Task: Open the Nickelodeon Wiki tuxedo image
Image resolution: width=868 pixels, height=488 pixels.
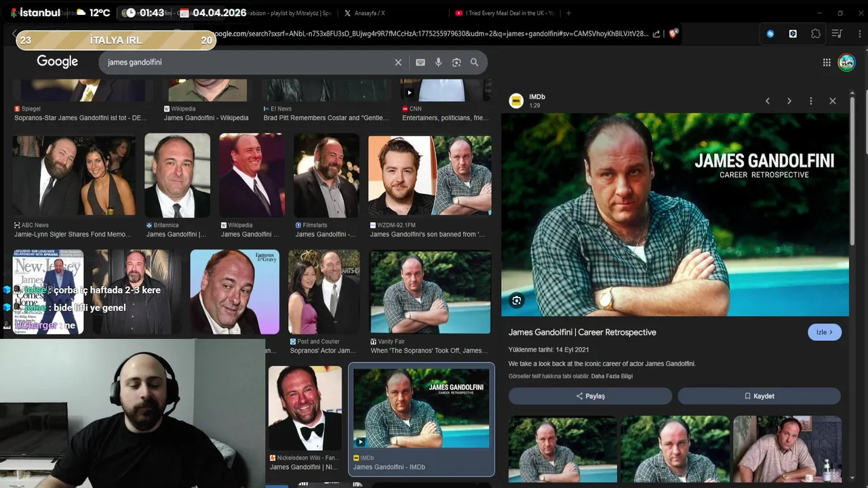Action: (x=305, y=409)
